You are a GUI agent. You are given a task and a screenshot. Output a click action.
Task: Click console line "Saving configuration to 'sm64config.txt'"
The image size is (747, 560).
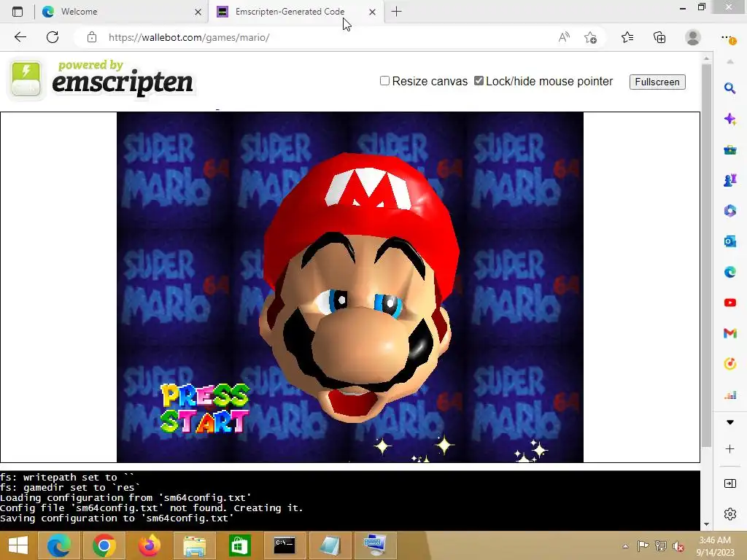point(117,518)
